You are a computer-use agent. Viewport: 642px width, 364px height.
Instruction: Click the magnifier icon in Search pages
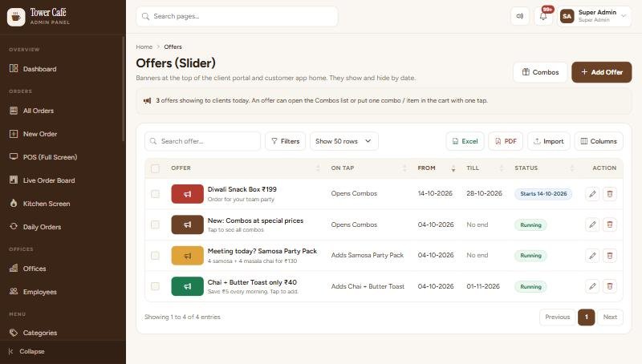(145, 16)
